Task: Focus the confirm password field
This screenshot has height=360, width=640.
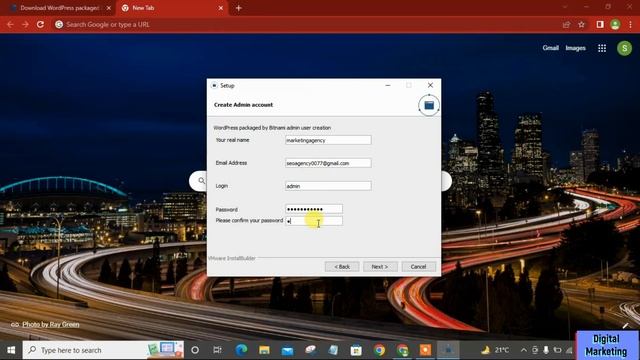Action: pos(314,221)
